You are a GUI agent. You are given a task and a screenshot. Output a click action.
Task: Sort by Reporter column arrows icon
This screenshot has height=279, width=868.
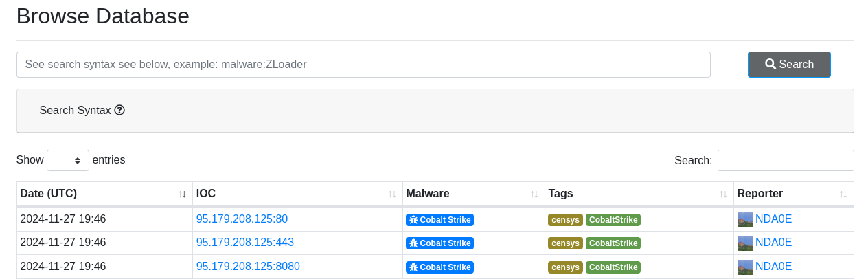point(843,194)
